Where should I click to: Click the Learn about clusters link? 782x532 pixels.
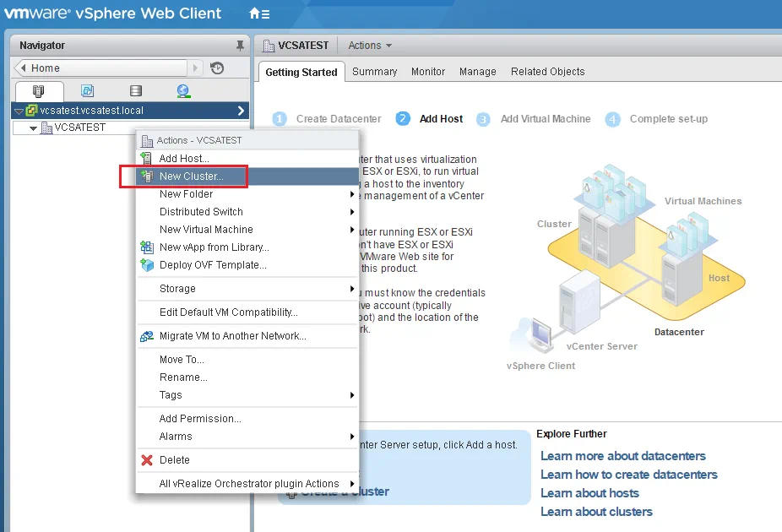click(x=596, y=512)
